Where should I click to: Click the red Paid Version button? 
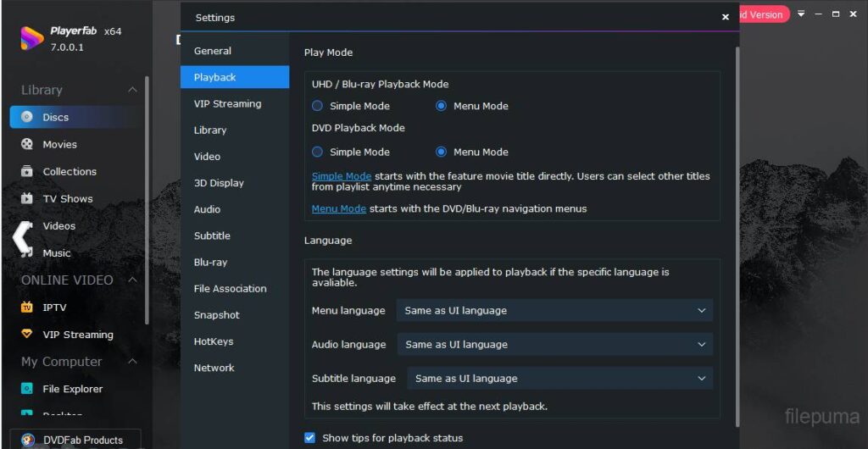click(x=764, y=14)
